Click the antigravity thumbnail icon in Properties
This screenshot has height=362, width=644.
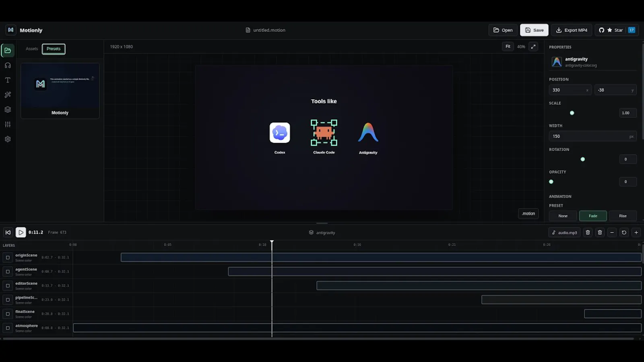557,62
